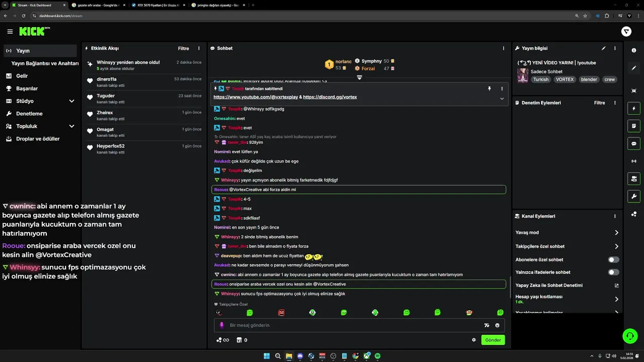Select the red angry emote

click(281, 312)
